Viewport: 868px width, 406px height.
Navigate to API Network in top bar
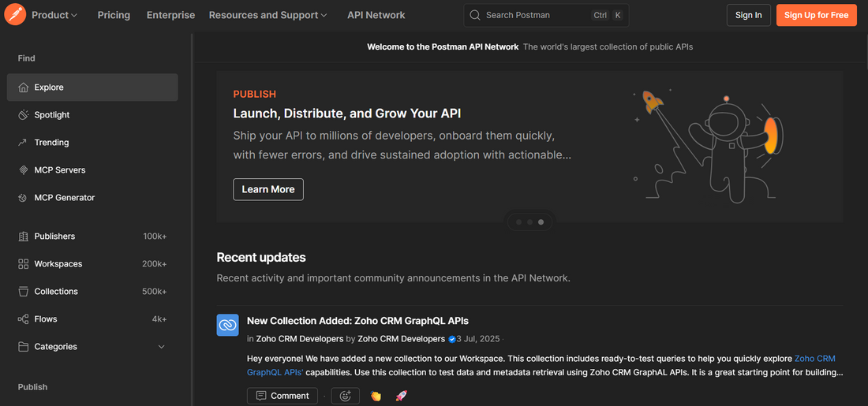click(376, 15)
